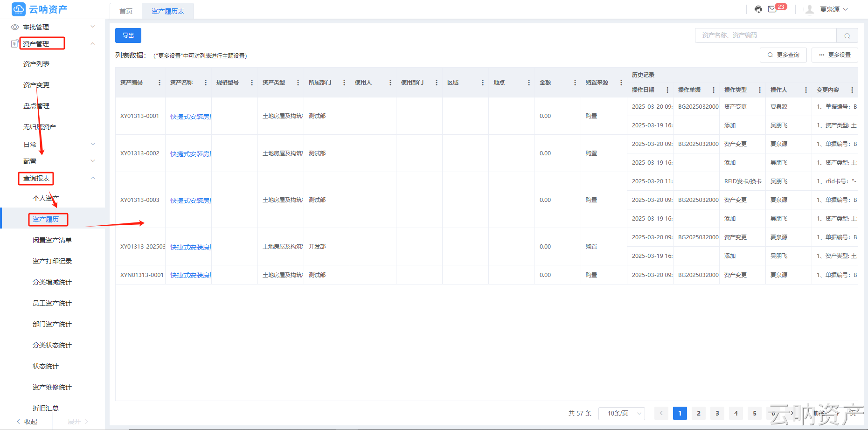Switch to the 首页 tab
Screen dimensions: 868x430
coord(126,11)
